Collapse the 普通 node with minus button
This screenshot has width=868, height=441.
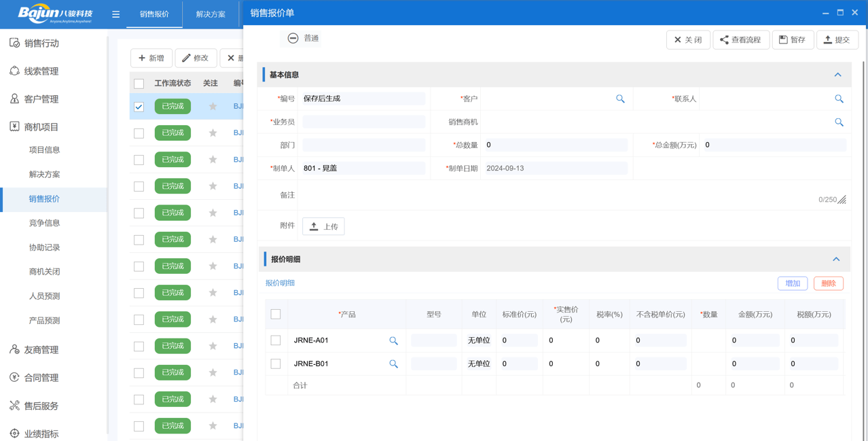point(292,38)
